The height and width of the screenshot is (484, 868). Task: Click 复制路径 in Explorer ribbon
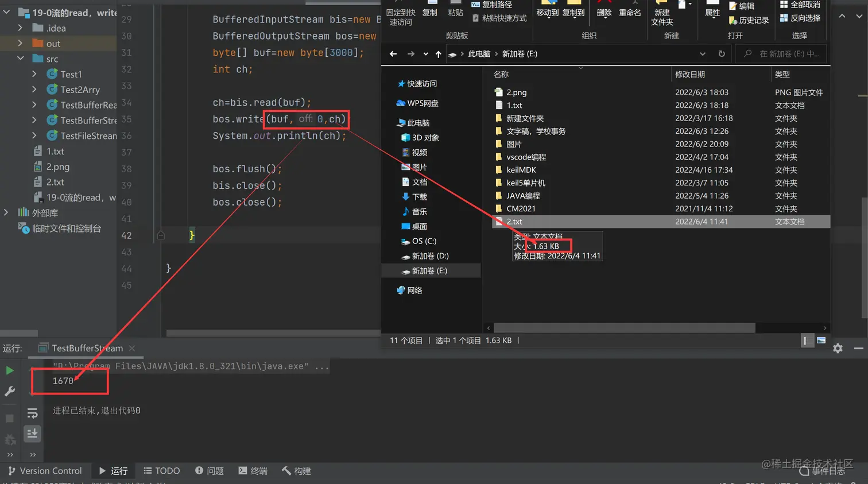coord(491,5)
